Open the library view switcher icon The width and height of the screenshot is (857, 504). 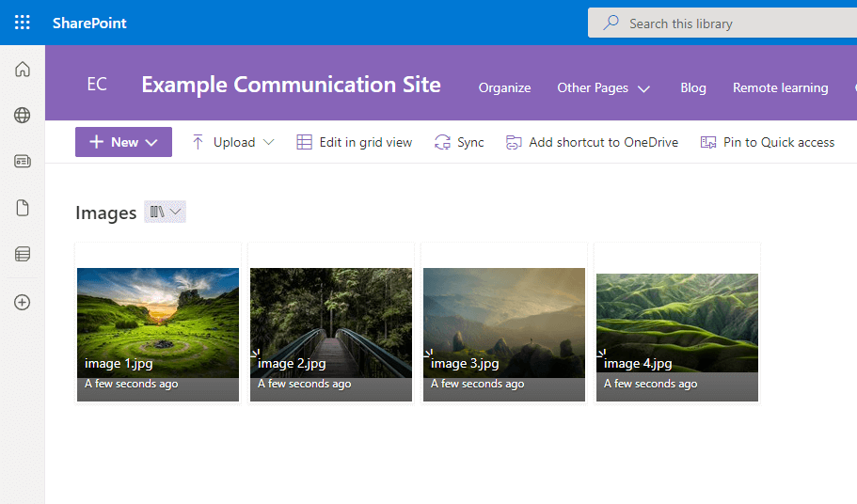click(x=157, y=212)
